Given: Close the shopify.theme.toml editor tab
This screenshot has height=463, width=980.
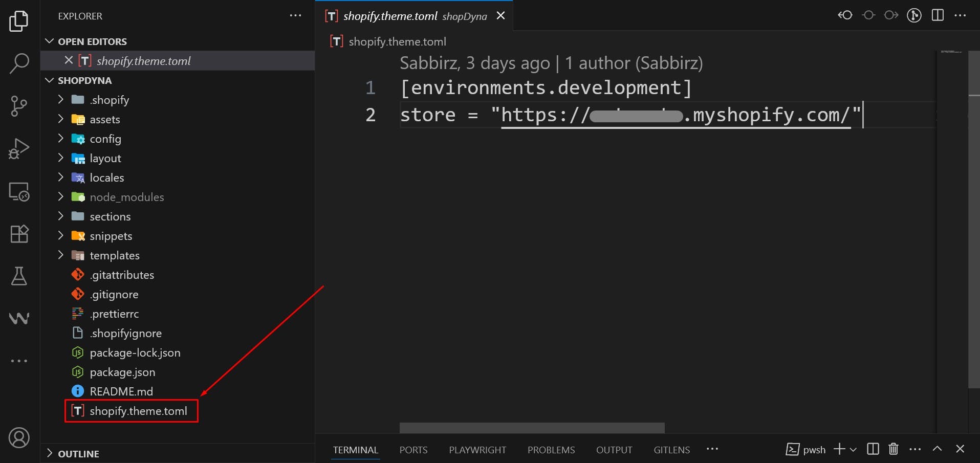Looking at the screenshot, I should pyautogui.click(x=500, y=16).
